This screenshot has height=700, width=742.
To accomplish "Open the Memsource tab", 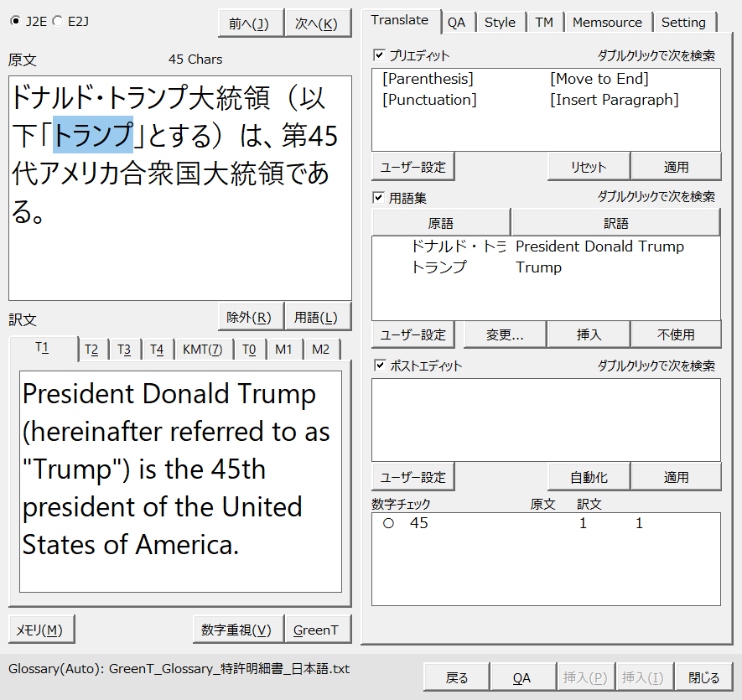I will [607, 23].
